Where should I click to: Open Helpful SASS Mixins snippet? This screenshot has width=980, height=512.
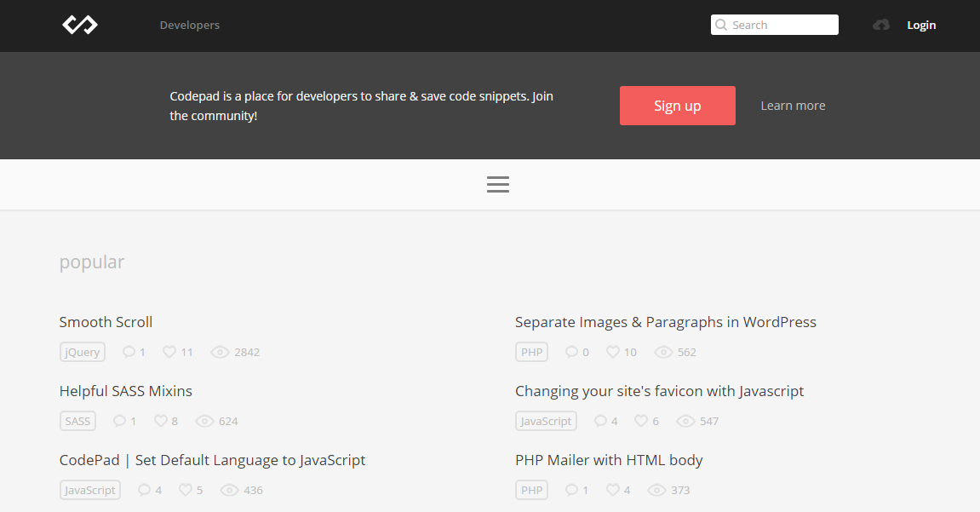[126, 391]
